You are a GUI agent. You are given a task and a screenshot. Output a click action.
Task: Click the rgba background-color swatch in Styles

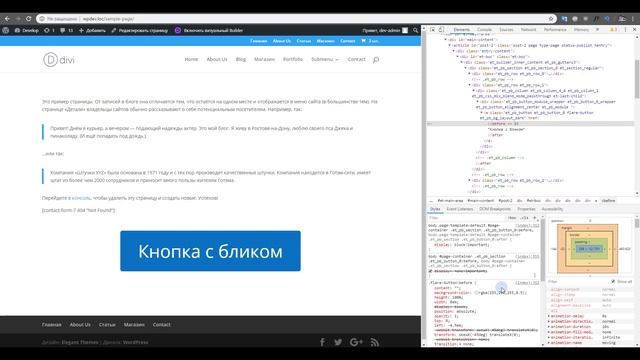click(476, 293)
